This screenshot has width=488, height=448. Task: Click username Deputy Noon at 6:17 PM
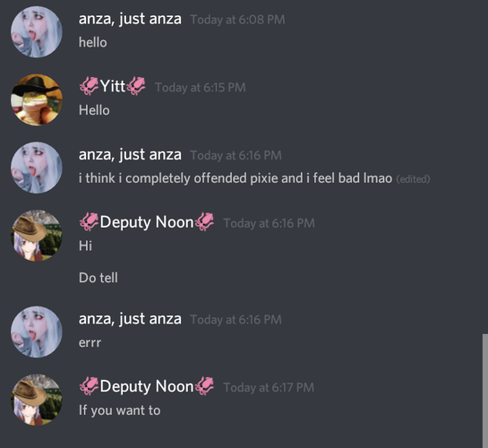coord(147,386)
